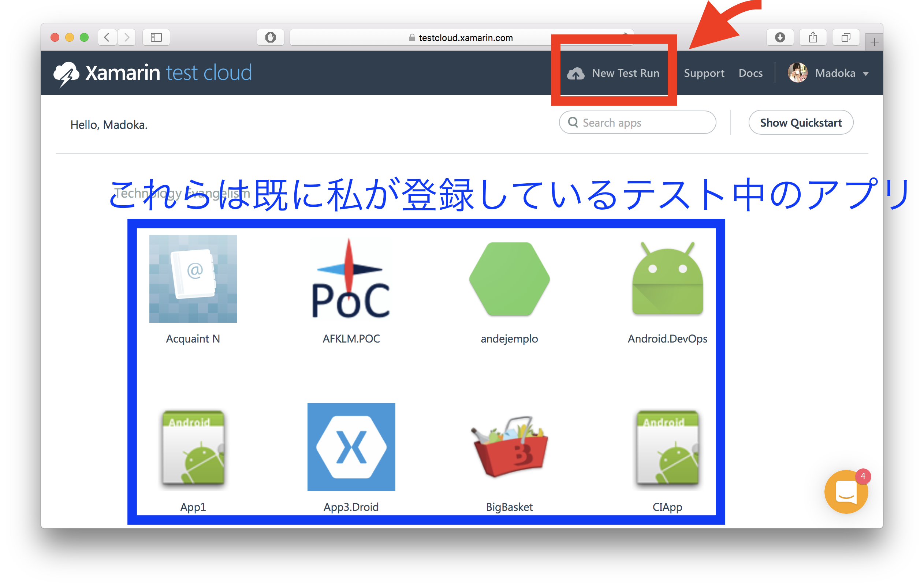Click the Search apps field
Image resolution: width=924 pixels, height=587 pixels.
[637, 122]
